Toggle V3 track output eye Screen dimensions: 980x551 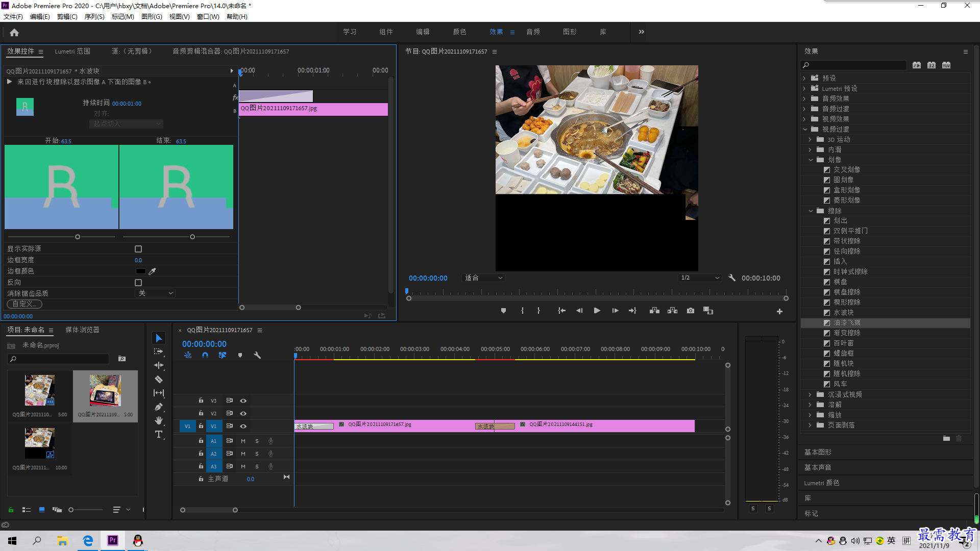click(243, 400)
